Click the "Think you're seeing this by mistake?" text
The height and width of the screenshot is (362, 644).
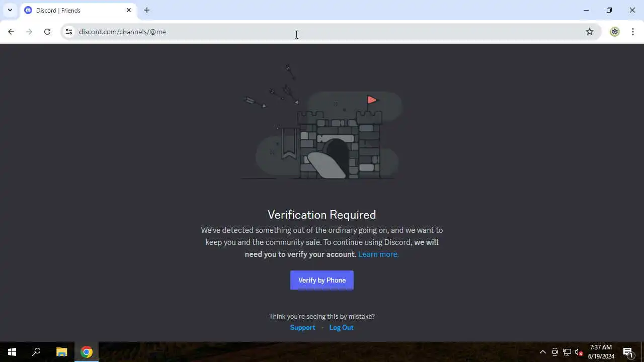click(322, 316)
